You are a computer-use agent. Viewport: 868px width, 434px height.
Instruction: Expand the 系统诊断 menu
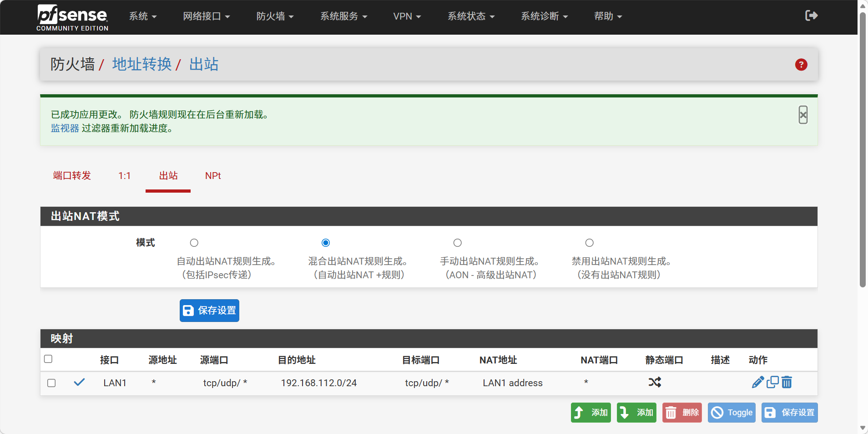click(544, 16)
